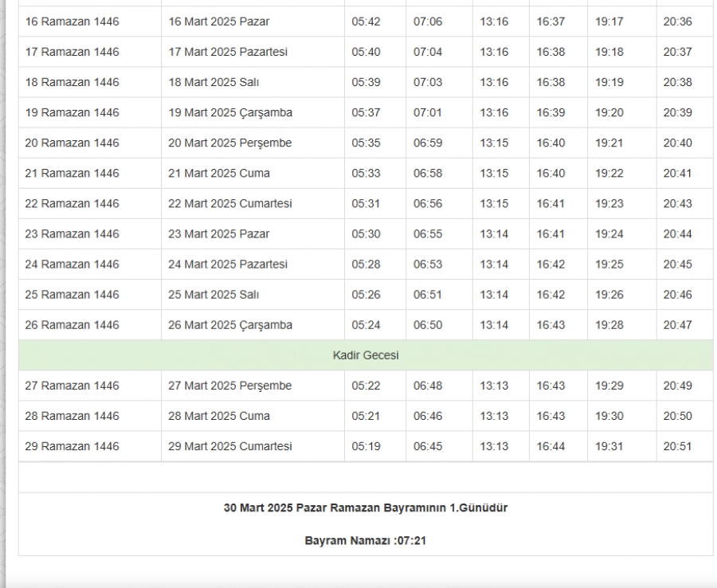Viewport: 717px width, 588px height.
Task: Click the 30 Mart 2025 Ramazan Bayramı notice
Action: [x=366, y=508]
